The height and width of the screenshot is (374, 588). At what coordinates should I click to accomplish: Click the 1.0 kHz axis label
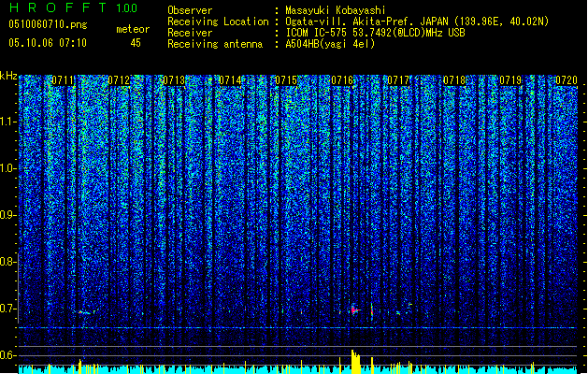pos(8,168)
